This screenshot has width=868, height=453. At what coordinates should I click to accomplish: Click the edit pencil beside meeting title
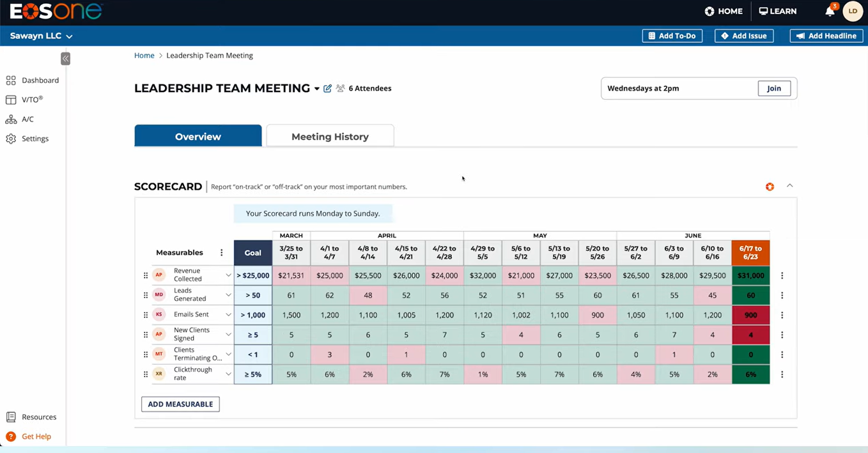pos(328,89)
